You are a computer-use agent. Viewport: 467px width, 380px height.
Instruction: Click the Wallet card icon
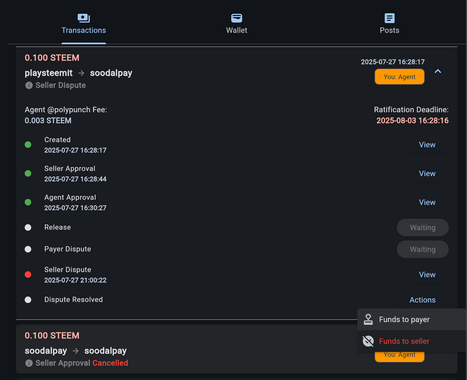[236, 18]
